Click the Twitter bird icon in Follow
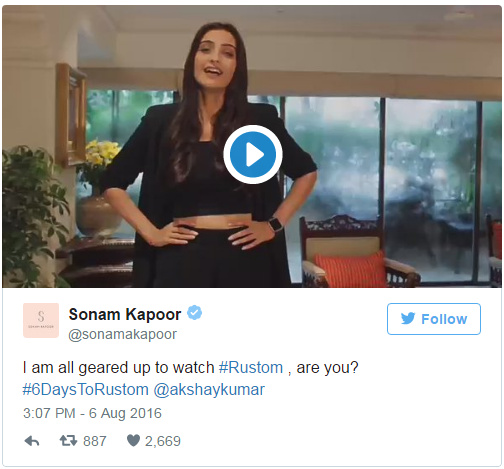The image size is (504, 469). (408, 319)
